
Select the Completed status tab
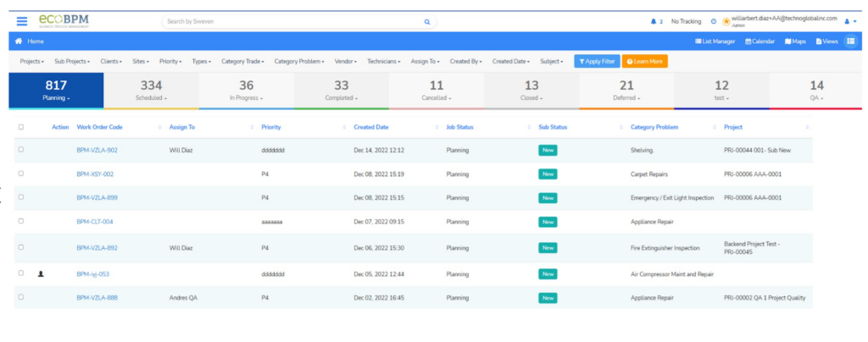click(342, 91)
